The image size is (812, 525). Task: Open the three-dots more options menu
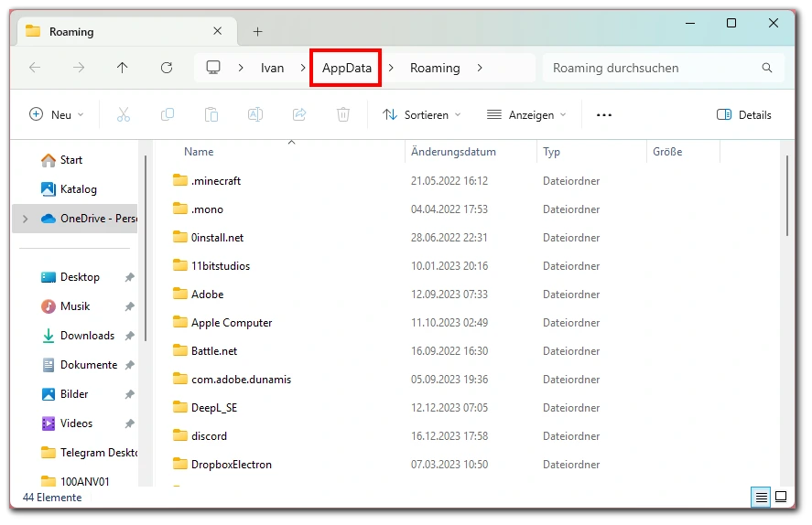[x=604, y=115]
